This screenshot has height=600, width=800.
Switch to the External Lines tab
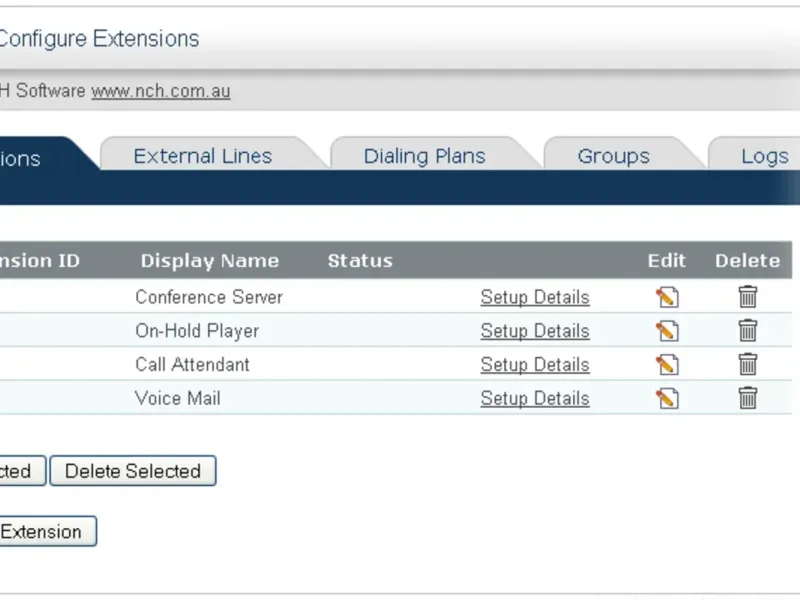click(x=202, y=156)
